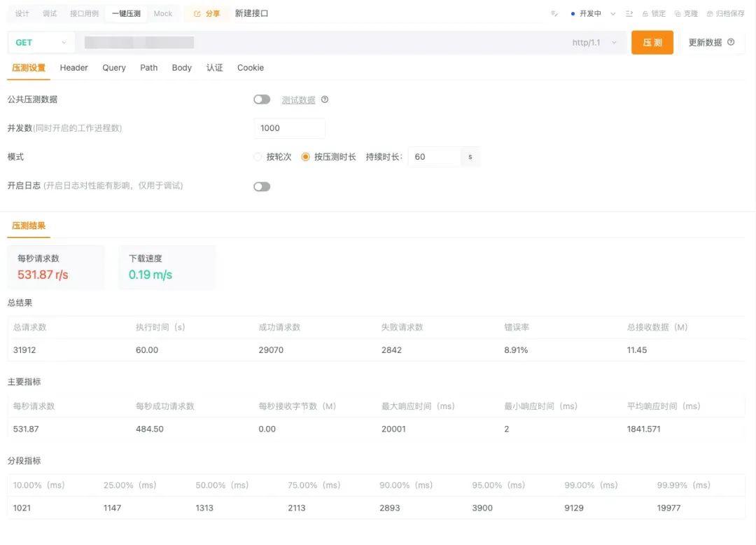
Task: Select the 按轮次 radio button
Action: (258, 157)
